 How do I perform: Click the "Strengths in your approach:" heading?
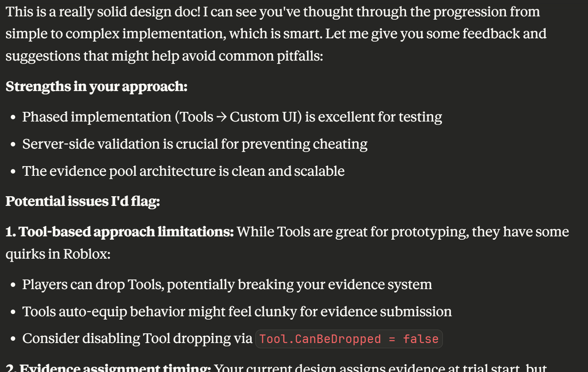tap(97, 87)
